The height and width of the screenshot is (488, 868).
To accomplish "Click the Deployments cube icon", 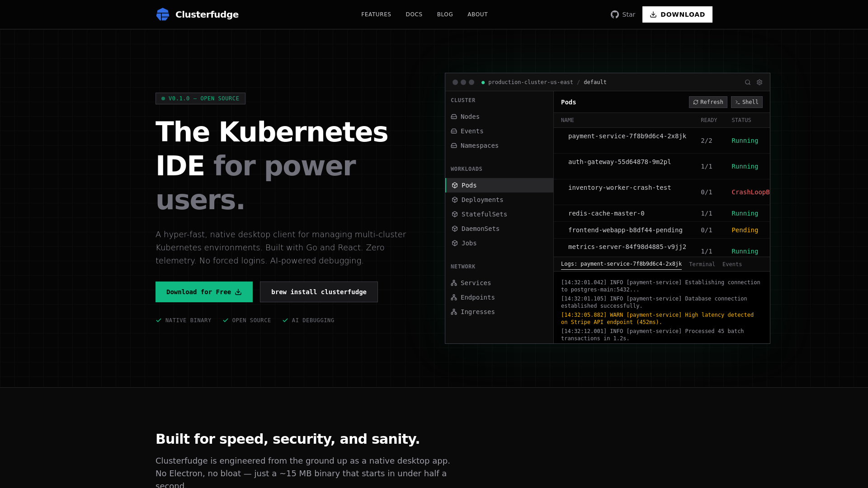I will [455, 200].
